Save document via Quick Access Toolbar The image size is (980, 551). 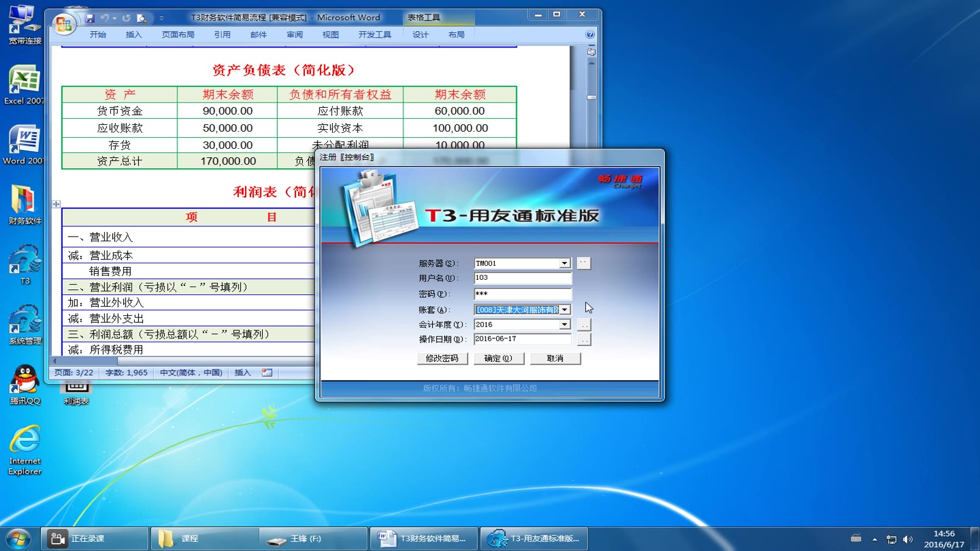click(x=90, y=18)
